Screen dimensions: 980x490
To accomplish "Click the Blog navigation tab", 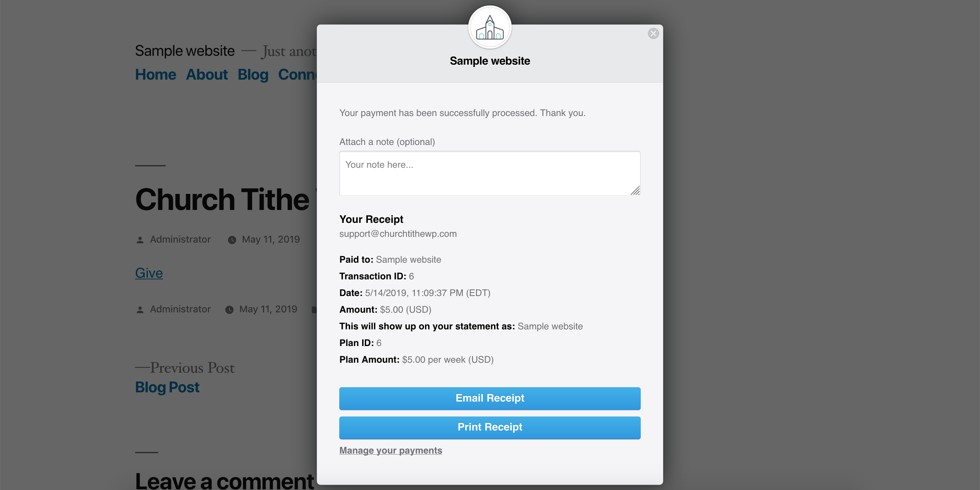I will (x=253, y=75).
